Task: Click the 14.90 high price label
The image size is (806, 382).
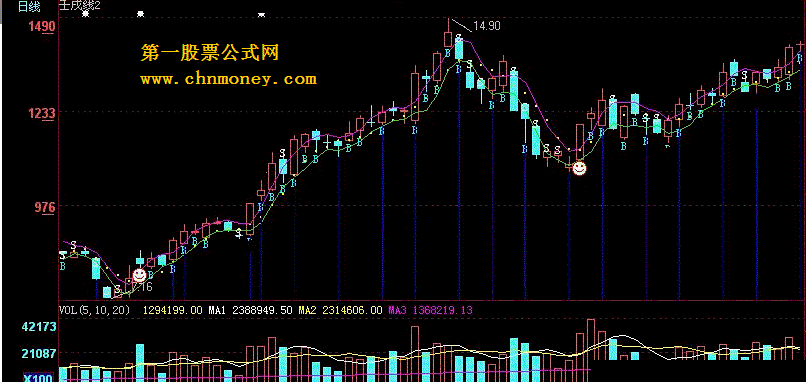Action: 487,26
